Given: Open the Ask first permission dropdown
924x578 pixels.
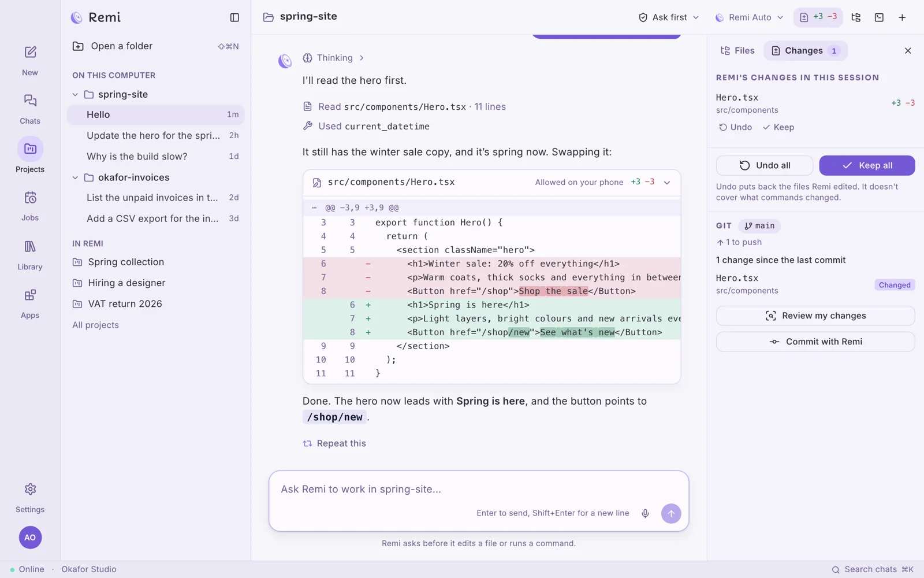Looking at the screenshot, I should tap(669, 17).
